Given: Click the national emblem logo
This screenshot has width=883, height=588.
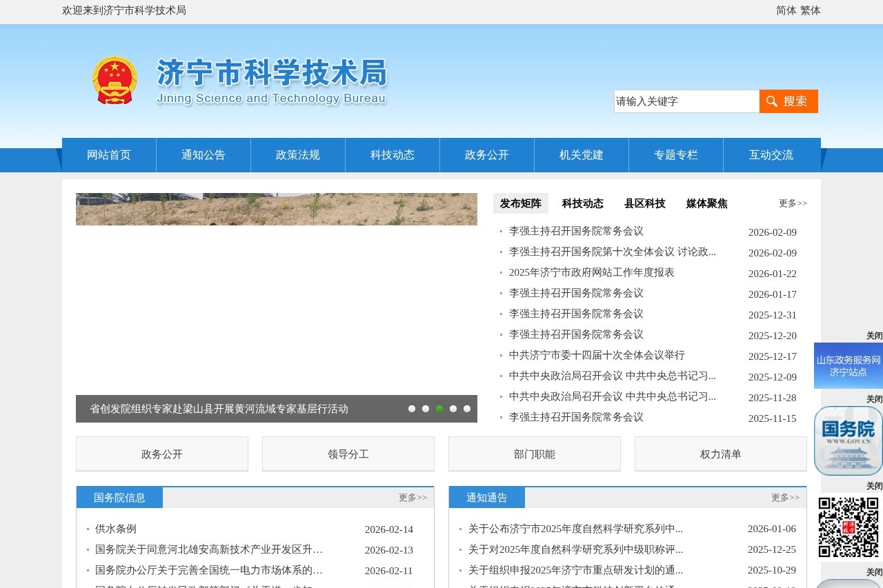Looking at the screenshot, I should (115, 80).
